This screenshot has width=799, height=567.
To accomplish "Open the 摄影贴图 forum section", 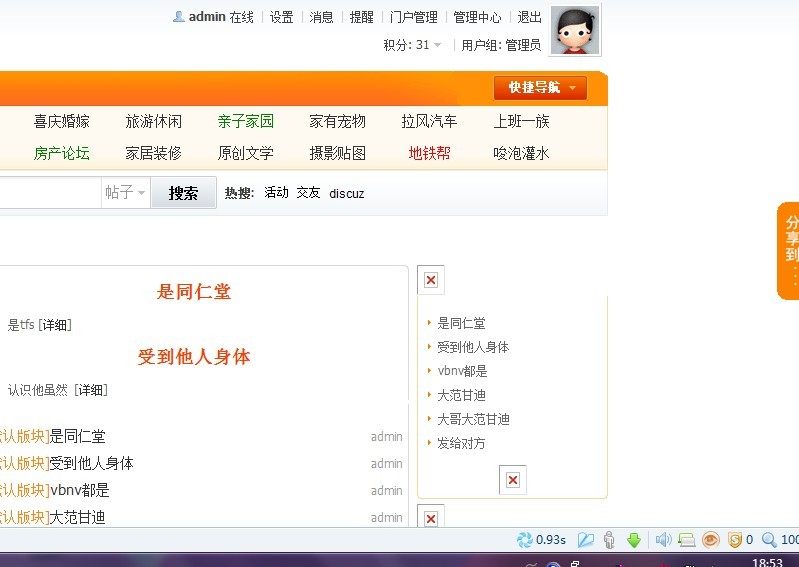I will tap(337, 153).
